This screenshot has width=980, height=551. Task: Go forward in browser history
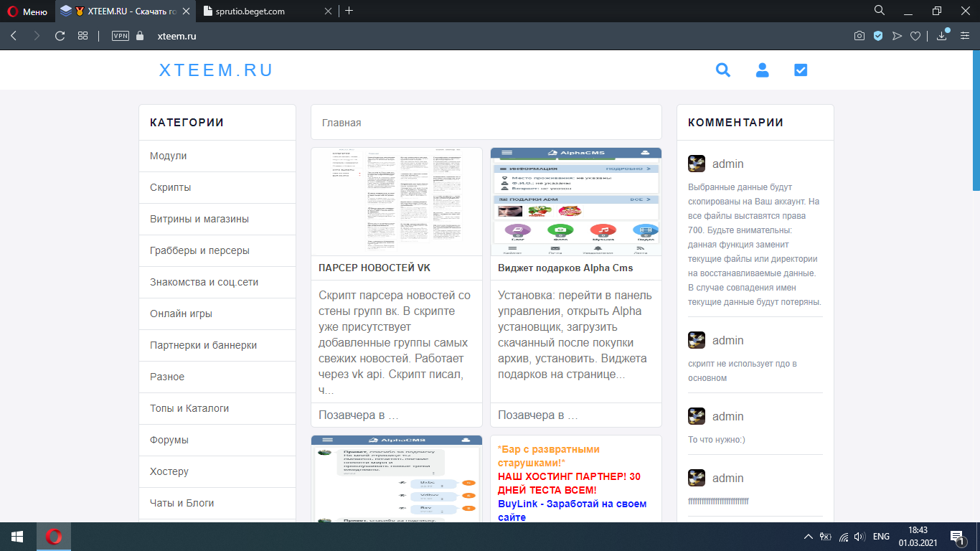[37, 36]
